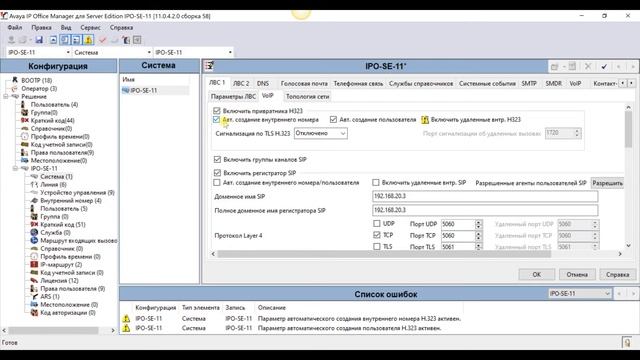The width and height of the screenshot is (640, 360).
Task: Toggle the error pane warning icon in toolbar
Action: click(88, 40)
